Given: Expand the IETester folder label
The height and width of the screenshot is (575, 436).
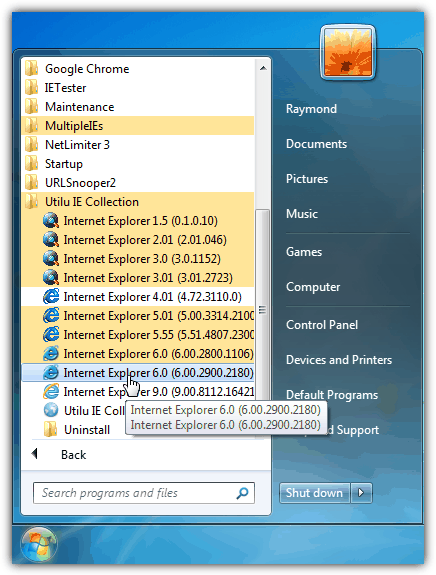Looking at the screenshot, I should [65, 88].
